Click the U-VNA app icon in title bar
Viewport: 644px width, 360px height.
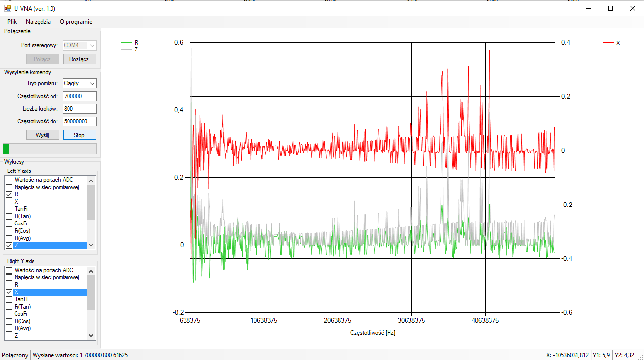(x=7, y=8)
